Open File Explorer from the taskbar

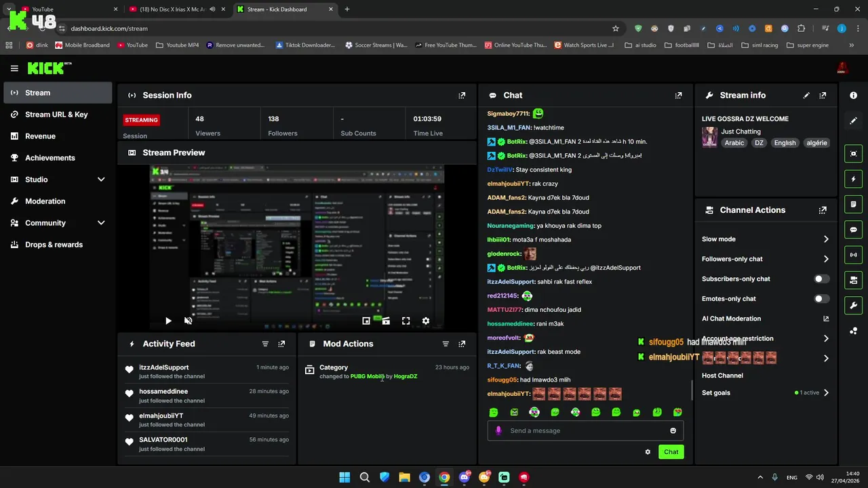[404, 477]
